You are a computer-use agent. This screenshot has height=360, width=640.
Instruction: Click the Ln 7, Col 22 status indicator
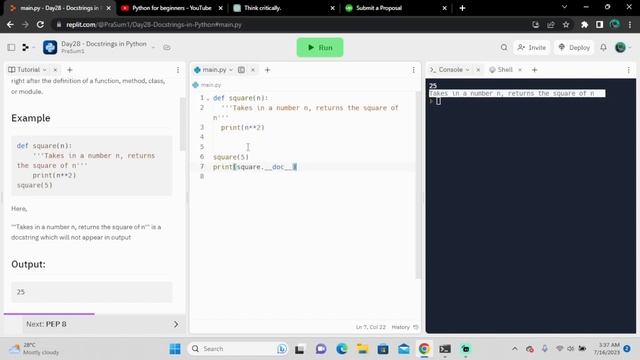[x=371, y=327]
